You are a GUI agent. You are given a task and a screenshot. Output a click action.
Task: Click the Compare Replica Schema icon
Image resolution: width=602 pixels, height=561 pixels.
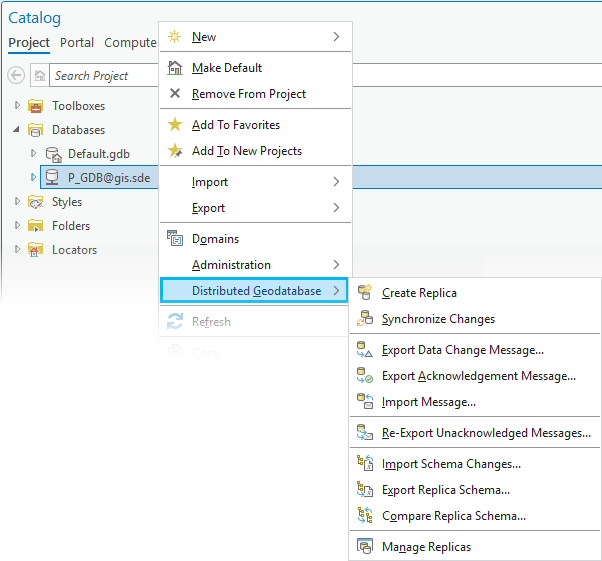pos(364,516)
